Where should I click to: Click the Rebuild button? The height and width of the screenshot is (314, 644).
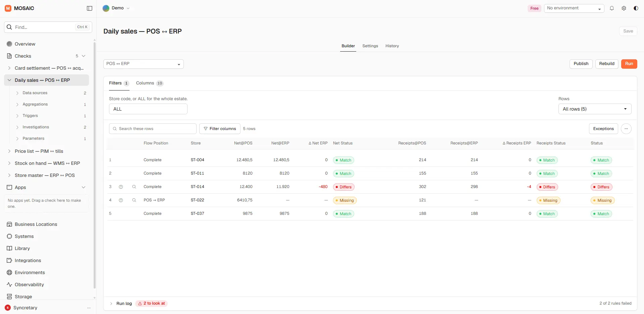click(607, 64)
